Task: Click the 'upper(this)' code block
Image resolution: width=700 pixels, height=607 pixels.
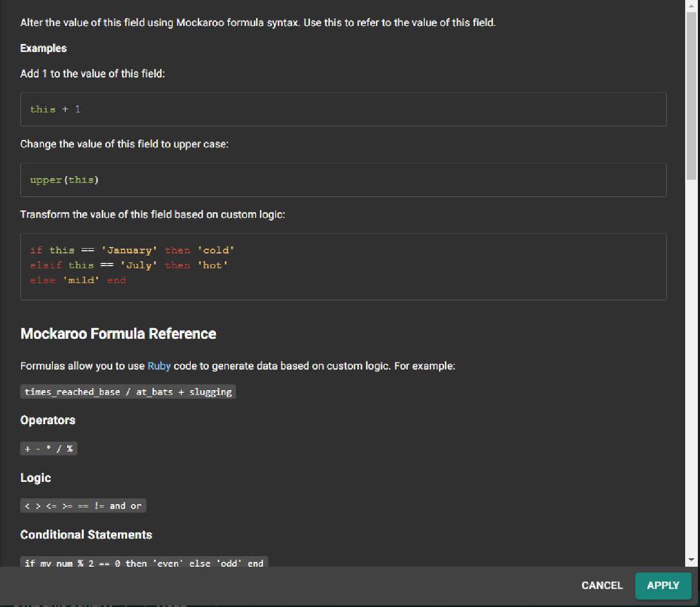Action: tap(64, 180)
